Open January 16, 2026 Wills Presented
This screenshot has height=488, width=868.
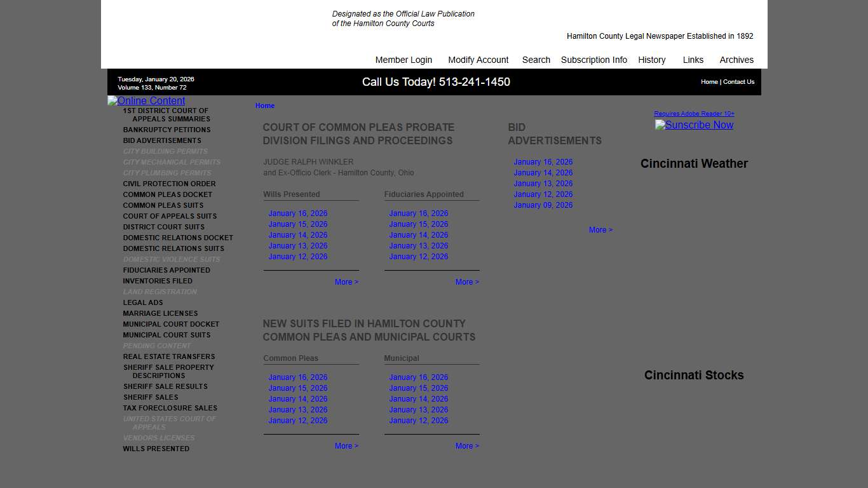tap(297, 213)
